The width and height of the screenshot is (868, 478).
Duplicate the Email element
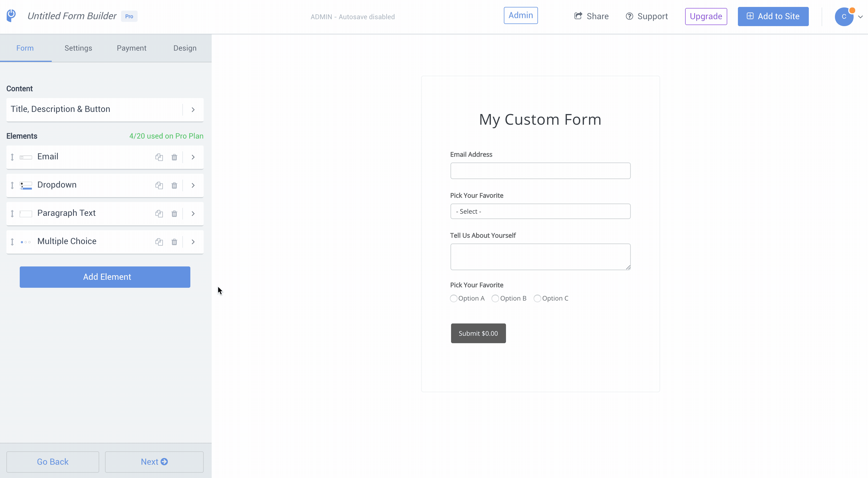coord(159,157)
